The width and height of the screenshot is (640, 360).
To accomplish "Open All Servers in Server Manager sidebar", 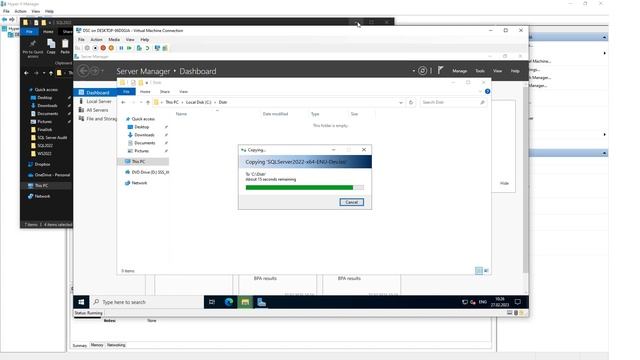I will click(x=97, y=110).
